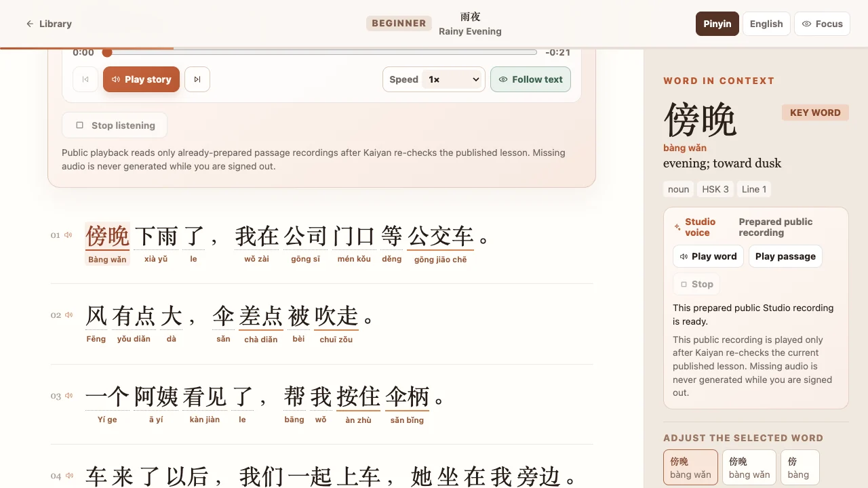Go back to the Library
Image resolution: width=868 pixels, height=488 pixels.
pos(49,24)
